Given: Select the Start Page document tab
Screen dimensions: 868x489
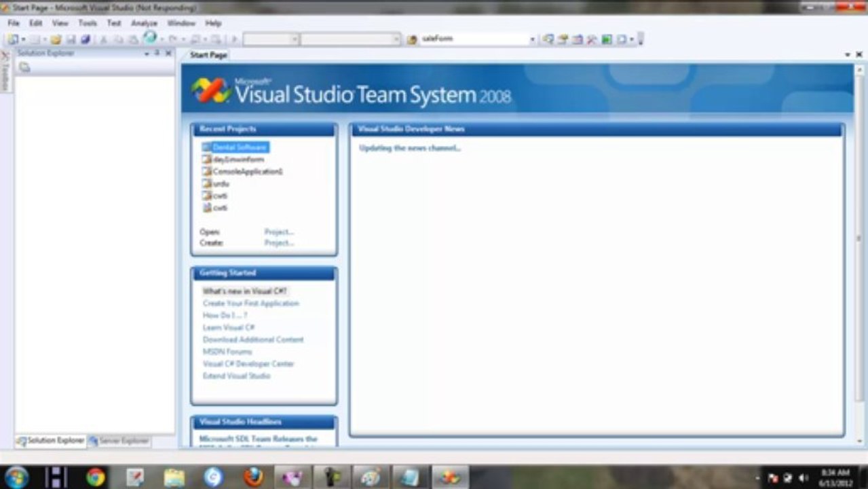Looking at the screenshot, I should pyautogui.click(x=208, y=55).
